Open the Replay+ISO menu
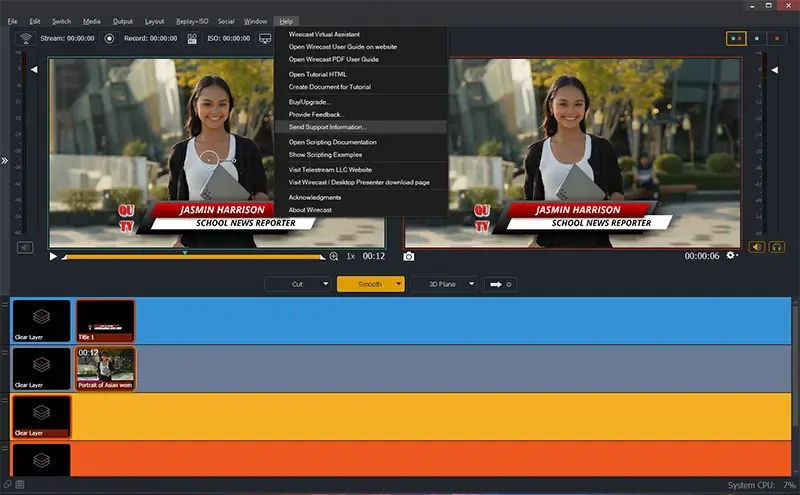This screenshot has height=495, width=800. [192, 21]
